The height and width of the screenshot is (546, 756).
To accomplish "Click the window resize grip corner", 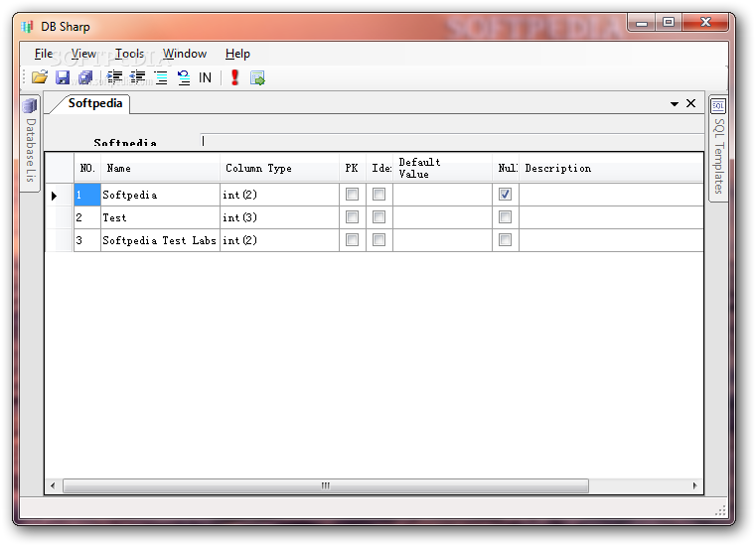I will (720, 511).
